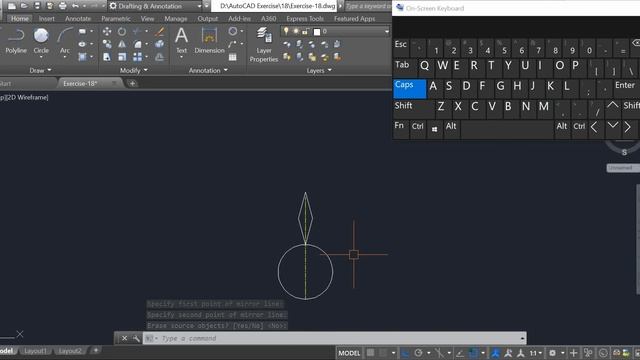640x360 pixels.
Task: Open the annotation scale 1:1 dropdown
Action: (535, 353)
